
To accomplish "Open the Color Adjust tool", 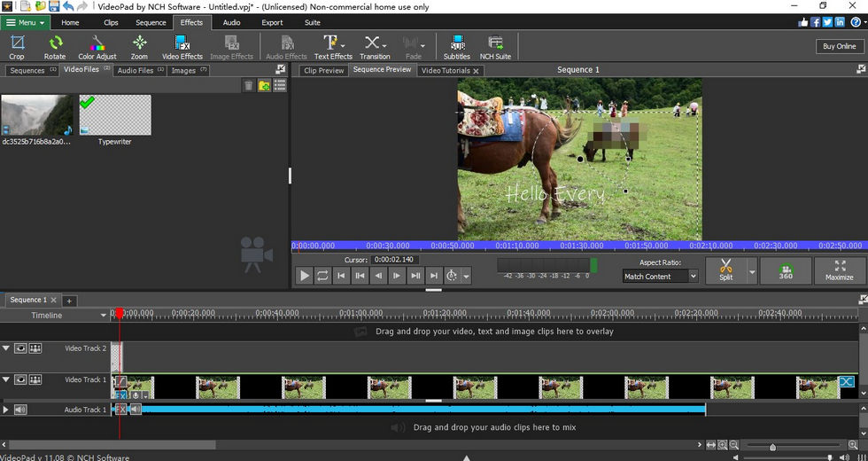I will [97, 46].
